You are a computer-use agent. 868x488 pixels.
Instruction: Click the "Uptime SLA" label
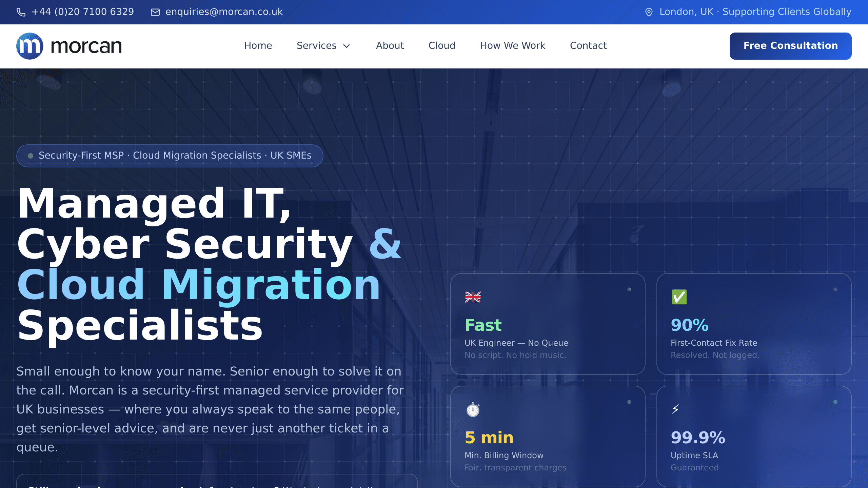coord(694,455)
